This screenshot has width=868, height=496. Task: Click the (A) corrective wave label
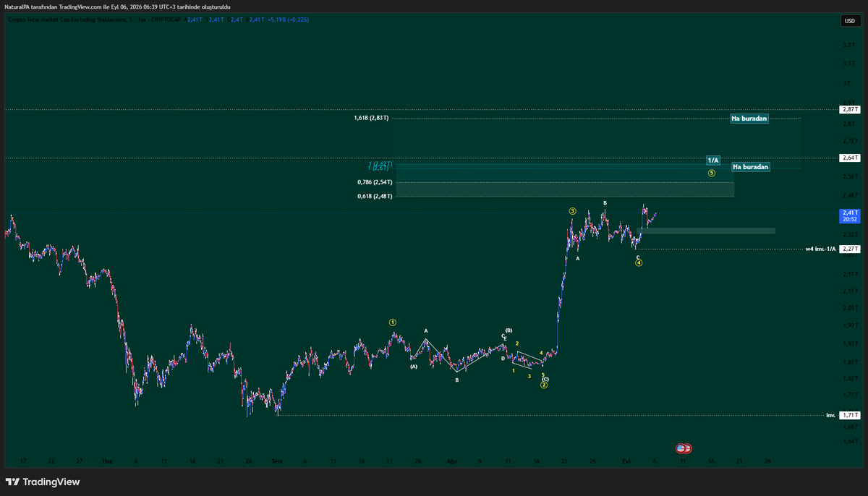(x=414, y=367)
